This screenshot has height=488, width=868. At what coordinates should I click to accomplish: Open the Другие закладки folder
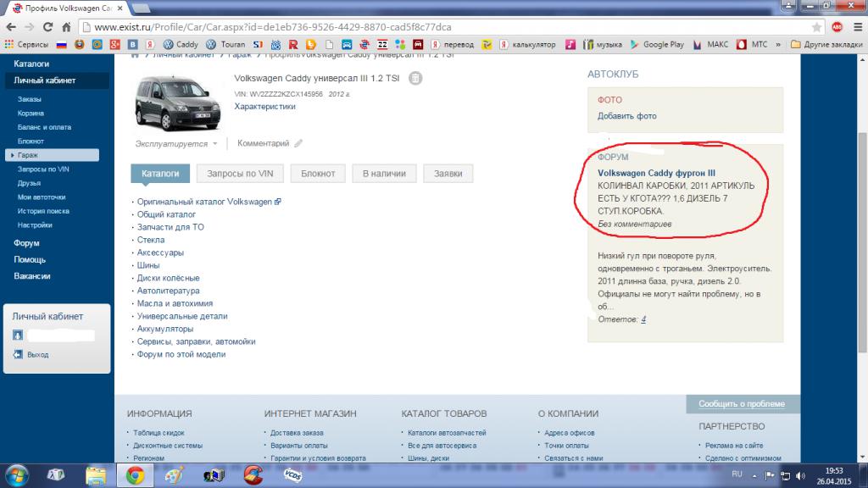826,44
